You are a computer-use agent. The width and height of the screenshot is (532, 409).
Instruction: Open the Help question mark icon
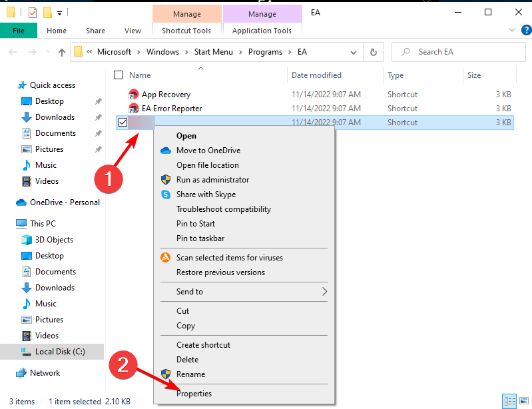(526, 30)
